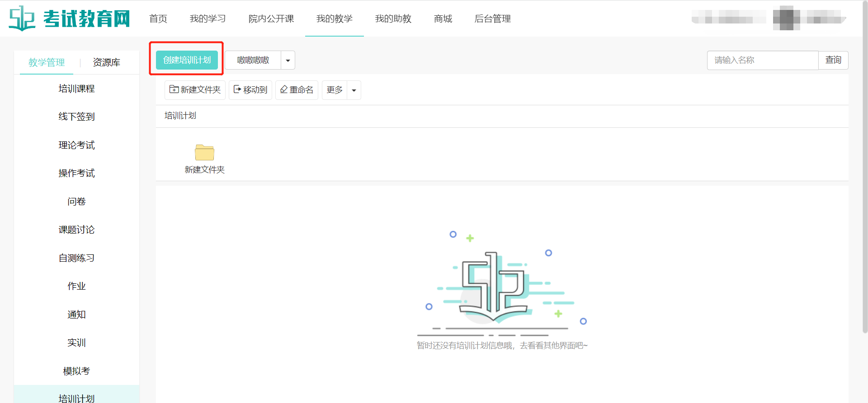Go to 后台管理 menu

493,19
